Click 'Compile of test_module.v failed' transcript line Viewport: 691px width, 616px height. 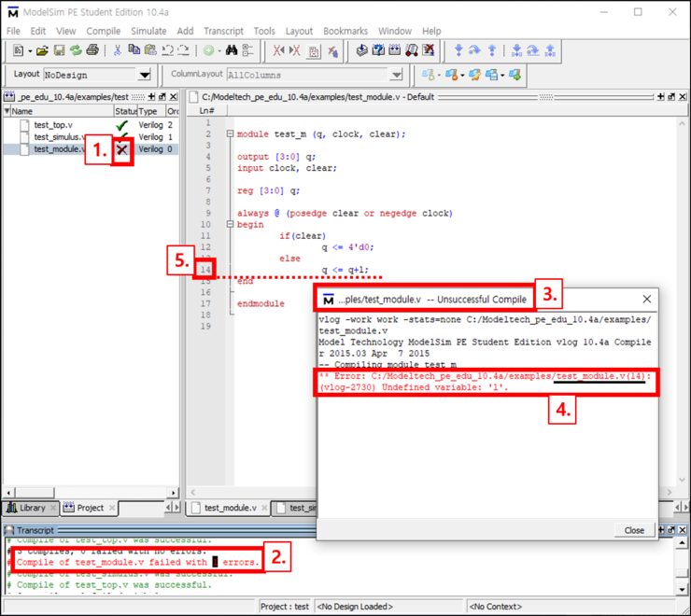(x=138, y=562)
